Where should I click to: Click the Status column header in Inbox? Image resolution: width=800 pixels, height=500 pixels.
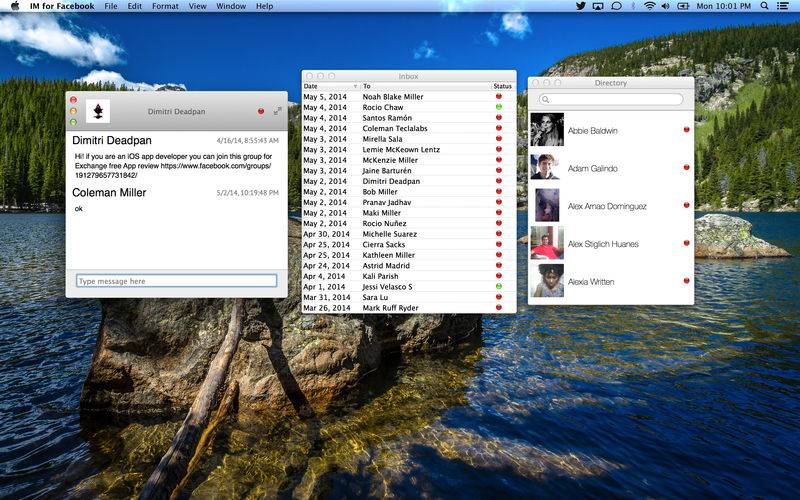point(503,86)
